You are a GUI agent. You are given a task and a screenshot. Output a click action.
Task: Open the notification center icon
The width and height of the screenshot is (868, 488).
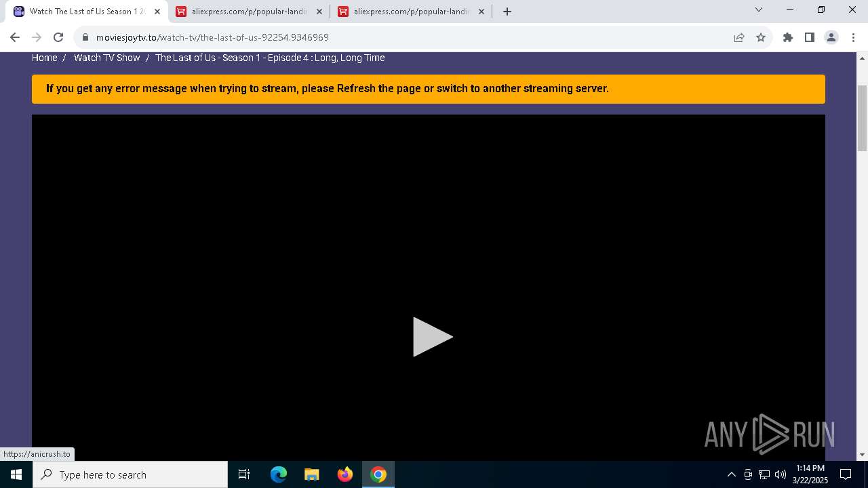click(846, 474)
